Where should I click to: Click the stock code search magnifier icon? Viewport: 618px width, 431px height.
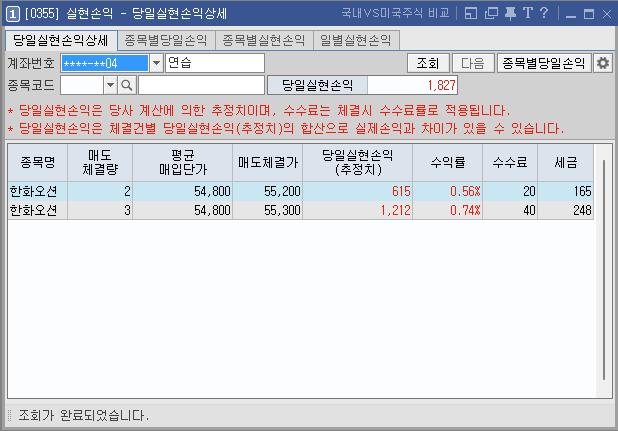click(x=127, y=85)
